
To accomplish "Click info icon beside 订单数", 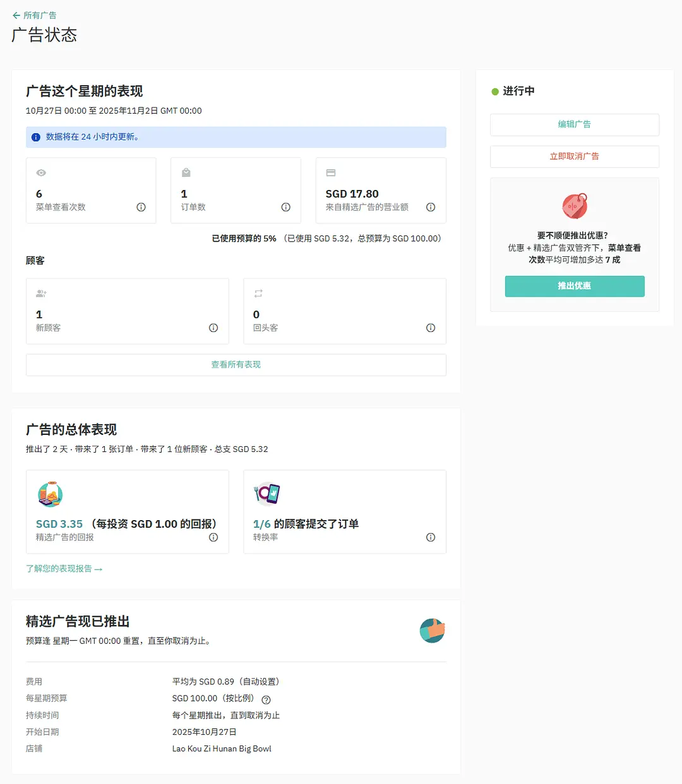I will [x=285, y=207].
